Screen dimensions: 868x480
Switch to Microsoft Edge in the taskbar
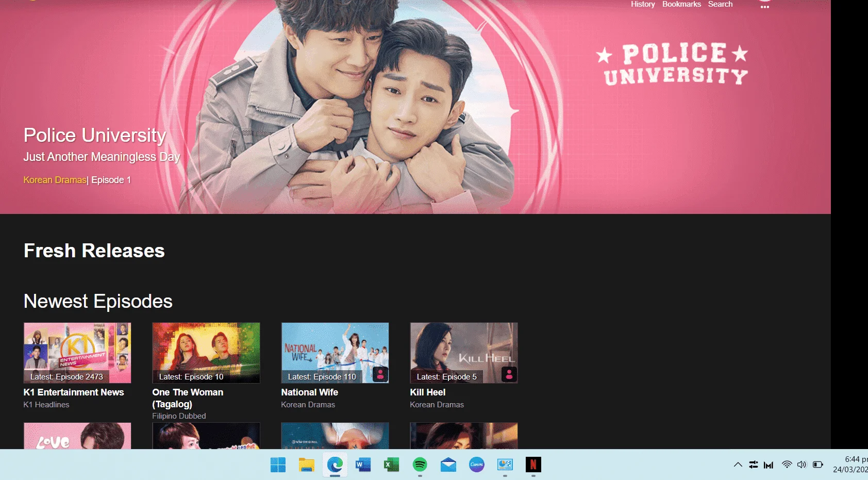pos(335,465)
